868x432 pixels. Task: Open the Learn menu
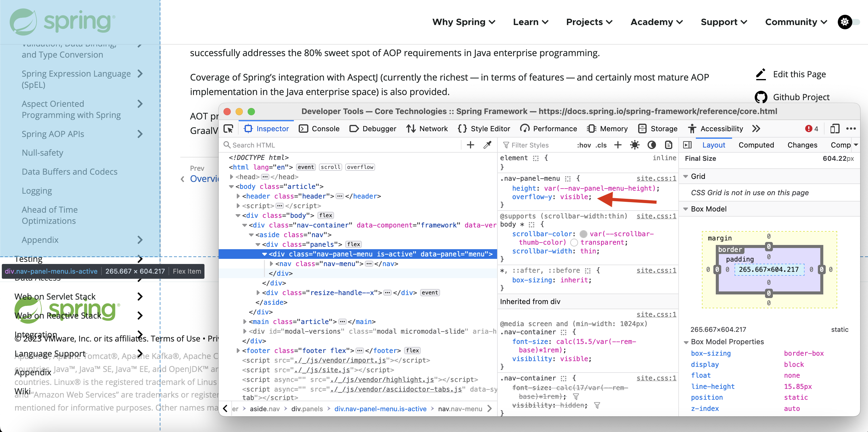point(531,22)
